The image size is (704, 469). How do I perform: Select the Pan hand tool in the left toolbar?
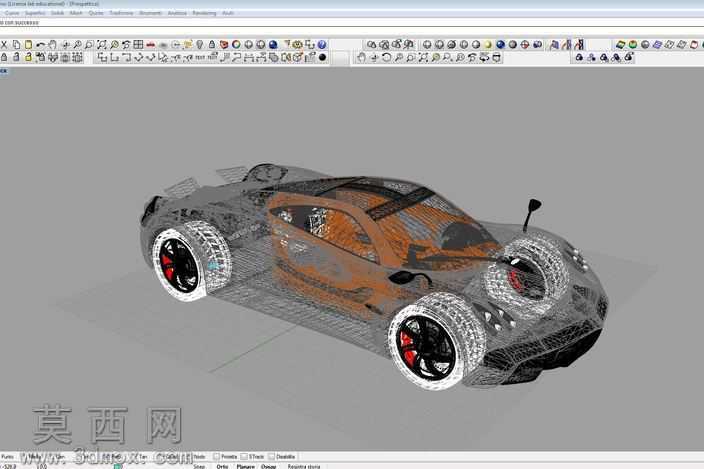(x=53, y=44)
